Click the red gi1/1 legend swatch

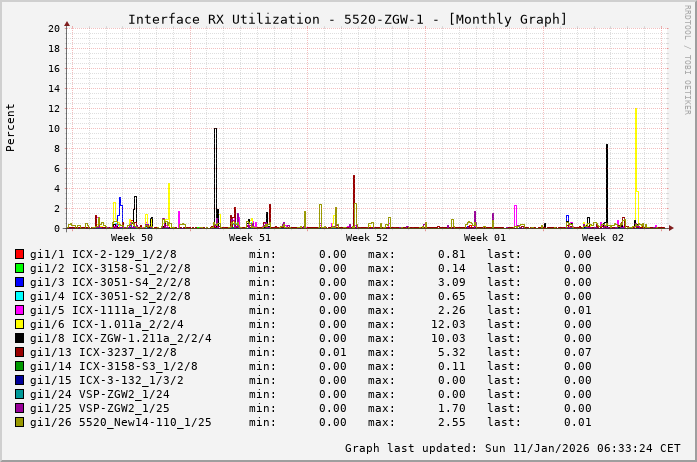pos(20,254)
